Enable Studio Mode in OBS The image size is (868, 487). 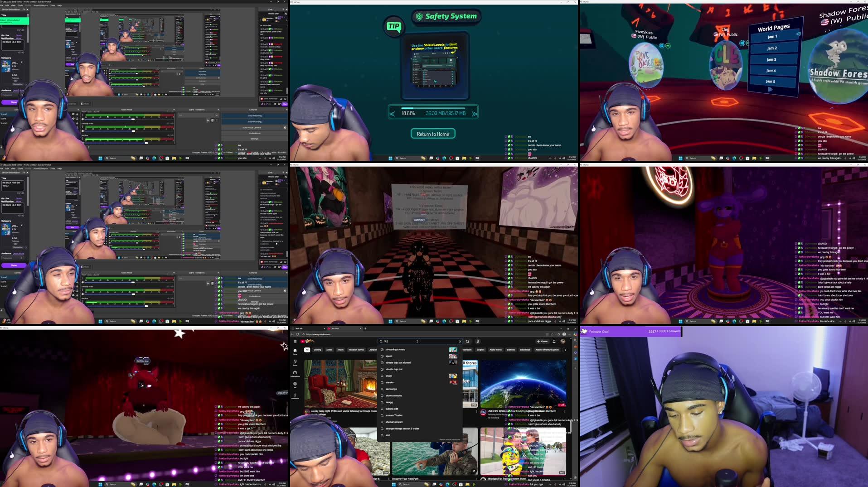[x=254, y=133]
